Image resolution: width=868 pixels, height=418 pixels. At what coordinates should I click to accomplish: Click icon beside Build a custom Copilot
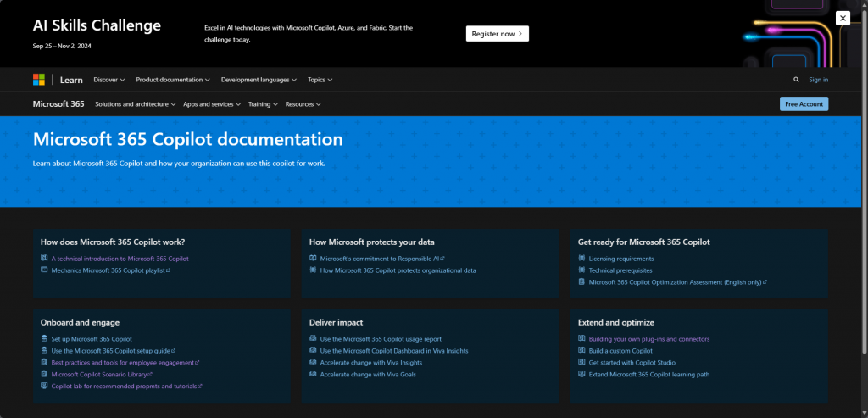coord(581,350)
